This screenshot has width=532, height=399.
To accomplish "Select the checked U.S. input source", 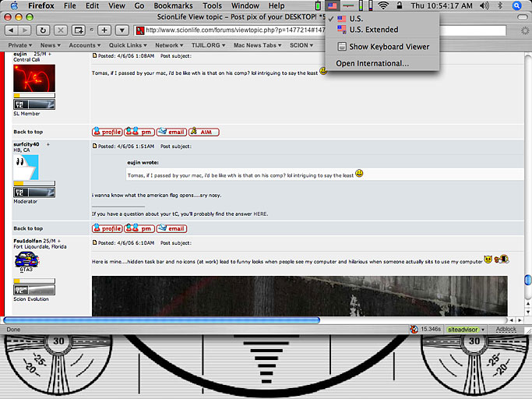I will coord(355,18).
